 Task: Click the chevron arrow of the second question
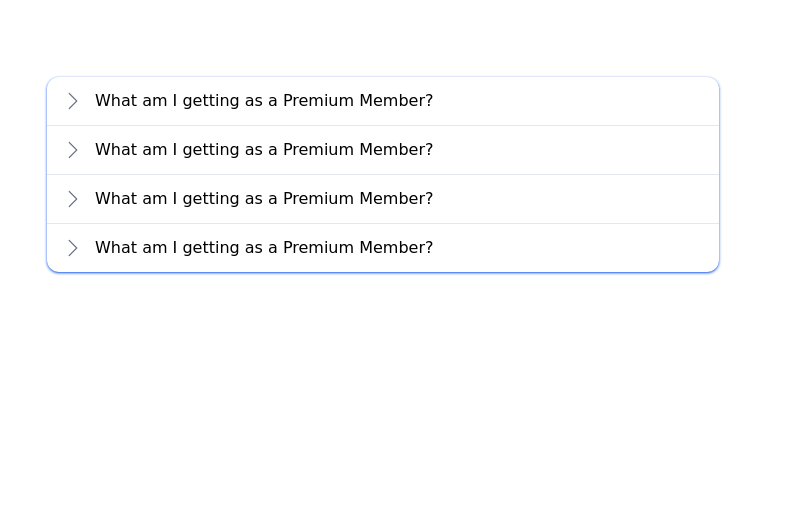tap(72, 150)
